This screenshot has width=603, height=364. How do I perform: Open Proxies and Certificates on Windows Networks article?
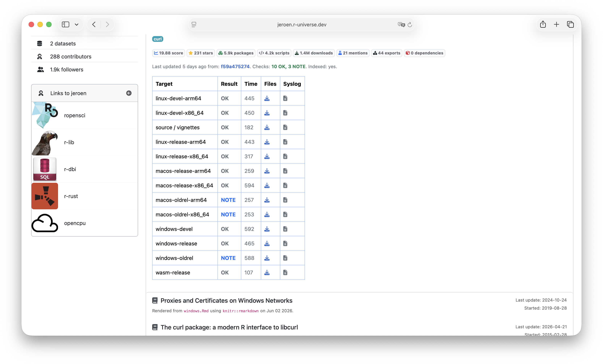pos(226,300)
